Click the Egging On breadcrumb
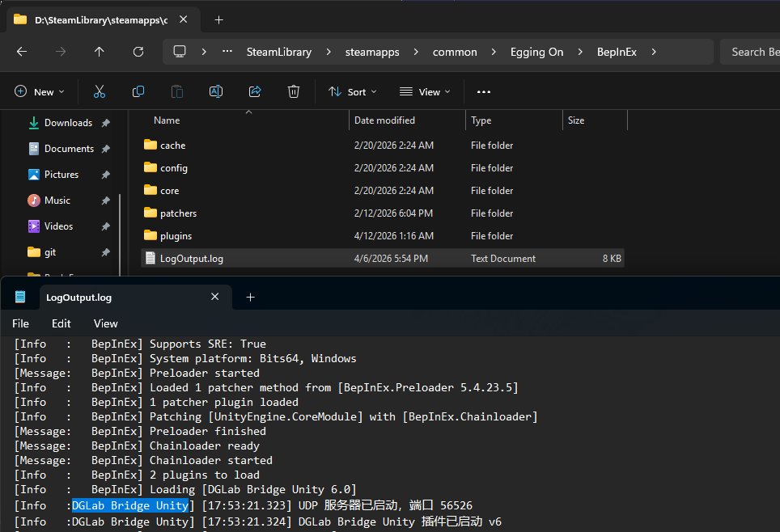Viewport: 780px width, 532px height. [x=536, y=52]
